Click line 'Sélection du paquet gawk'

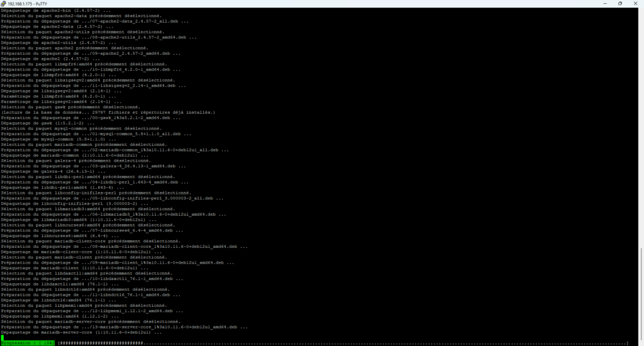pyautogui.click(x=70, y=107)
